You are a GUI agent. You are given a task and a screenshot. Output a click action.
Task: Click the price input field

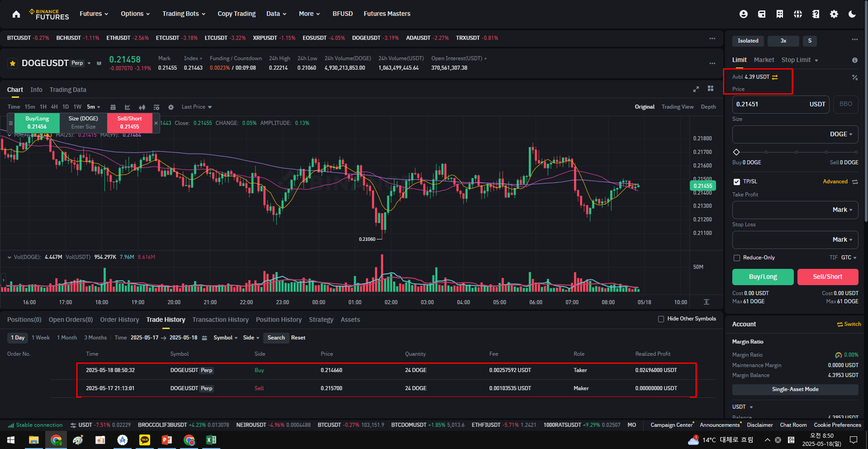pyautogui.click(x=781, y=104)
